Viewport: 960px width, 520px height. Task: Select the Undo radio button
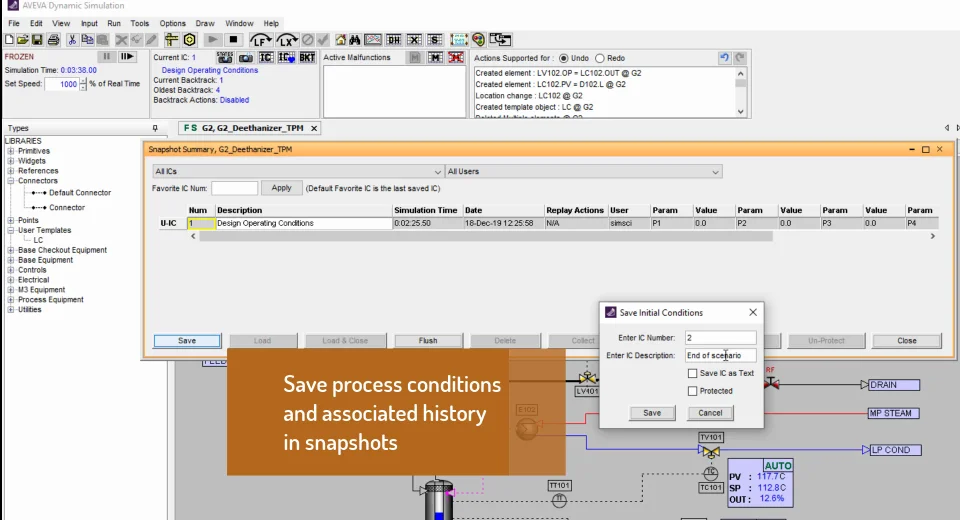pyautogui.click(x=563, y=58)
